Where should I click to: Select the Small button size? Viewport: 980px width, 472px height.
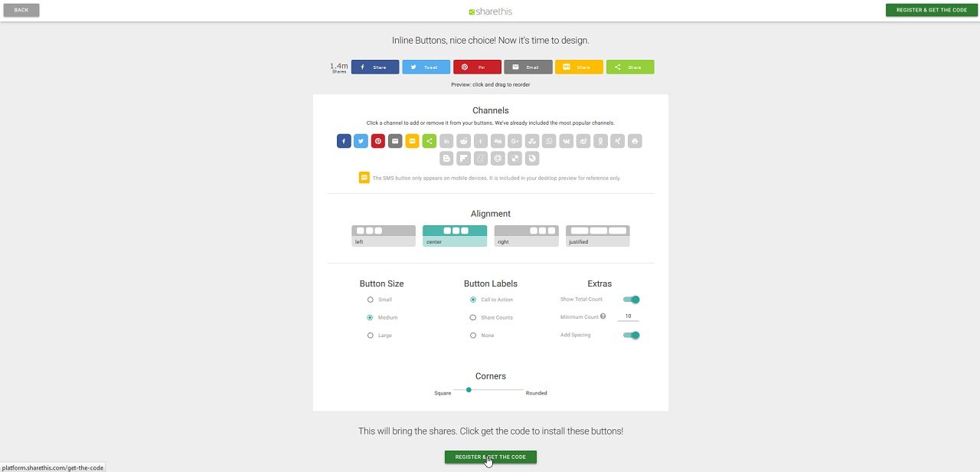(371, 300)
